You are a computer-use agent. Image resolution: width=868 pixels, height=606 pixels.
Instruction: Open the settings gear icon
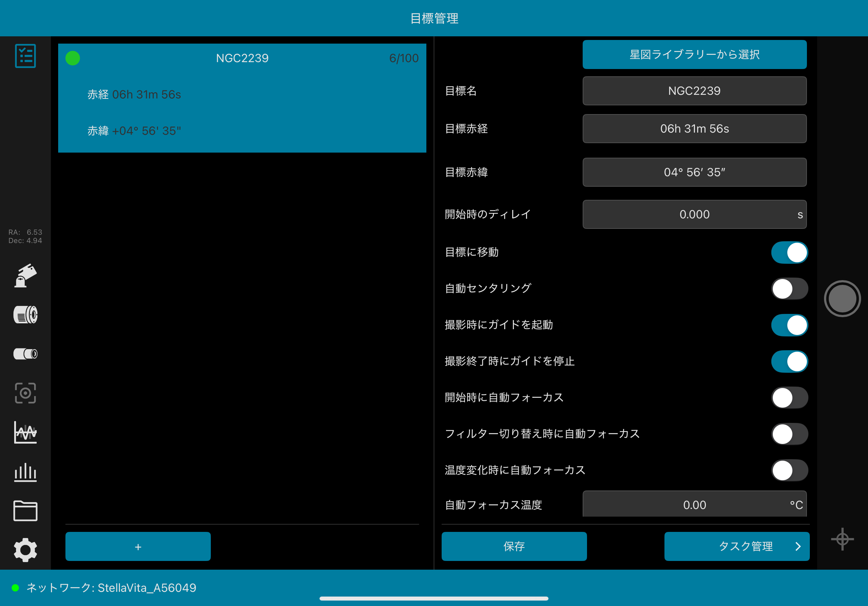(25, 550)
